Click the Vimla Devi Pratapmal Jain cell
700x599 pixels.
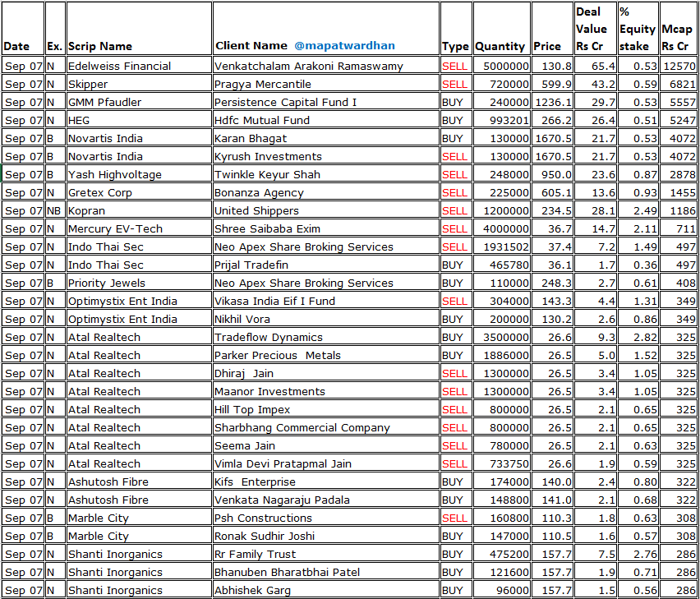click(x=326, y=463)
